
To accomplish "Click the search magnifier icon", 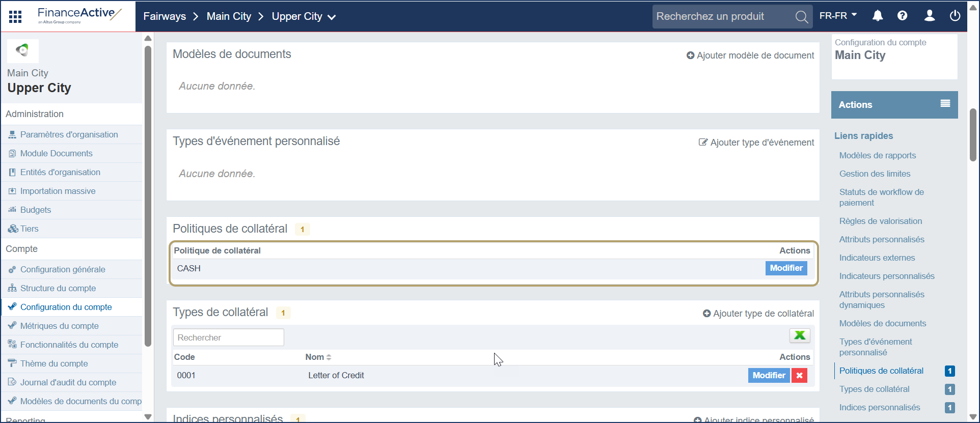I will pos(801,17).
